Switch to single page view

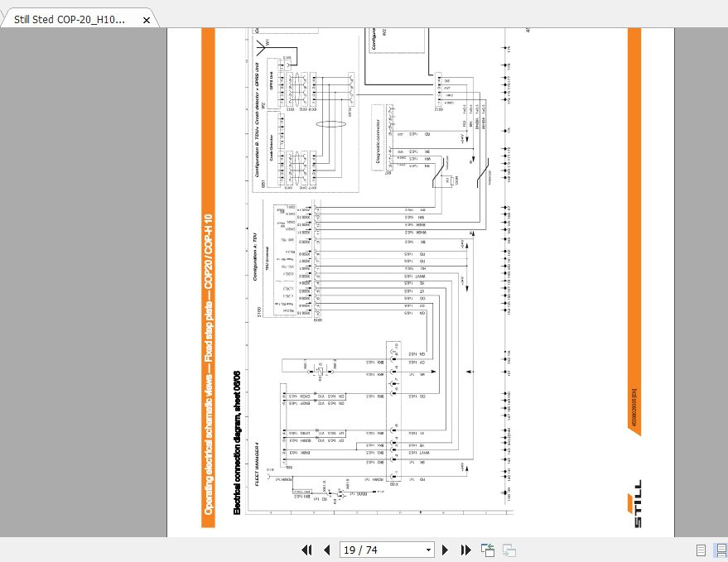[x=701, y=550]
